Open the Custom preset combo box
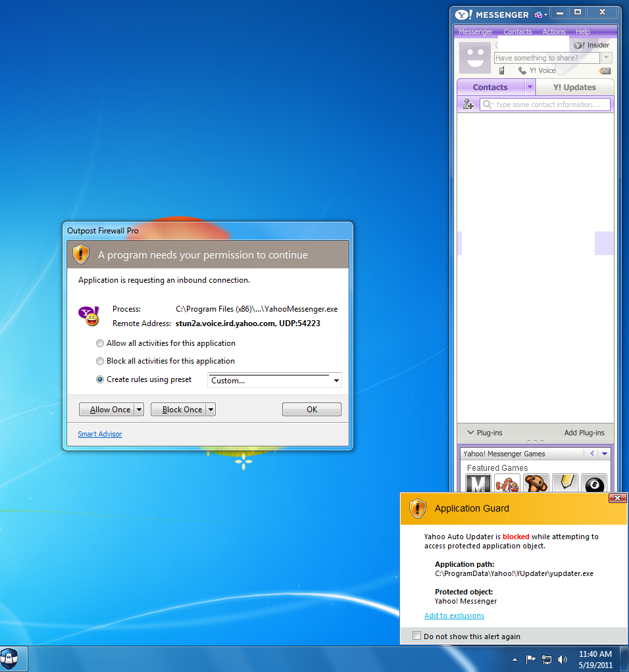Screen dimensions: 629x672 (274, 381)
